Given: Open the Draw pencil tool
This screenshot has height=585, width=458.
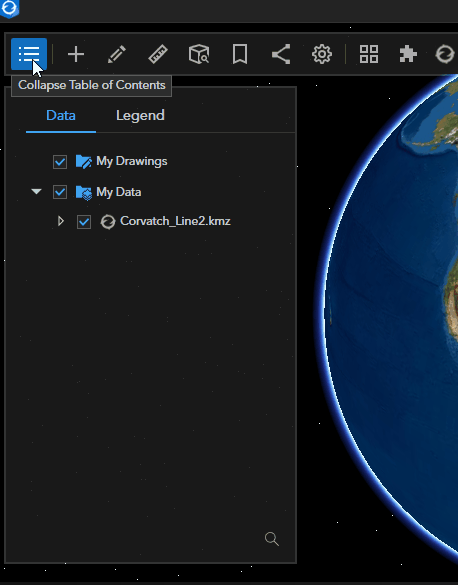Looking at the screenshot, I should pos(117,54).
